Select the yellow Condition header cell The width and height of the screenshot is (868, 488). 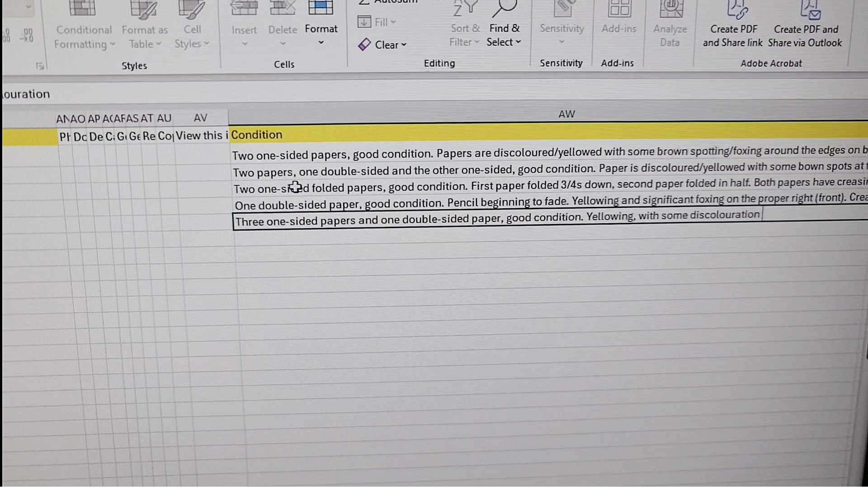(256, 135)
